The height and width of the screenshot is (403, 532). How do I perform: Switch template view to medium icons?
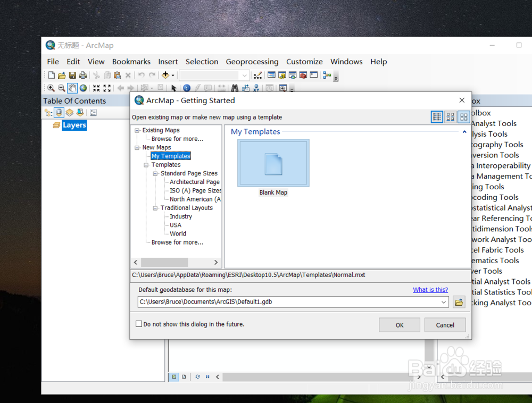451,117
